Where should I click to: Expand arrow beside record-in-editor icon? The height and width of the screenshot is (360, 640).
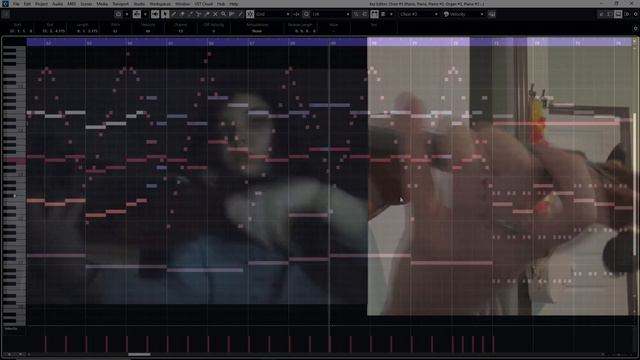(x=145, y=14)
